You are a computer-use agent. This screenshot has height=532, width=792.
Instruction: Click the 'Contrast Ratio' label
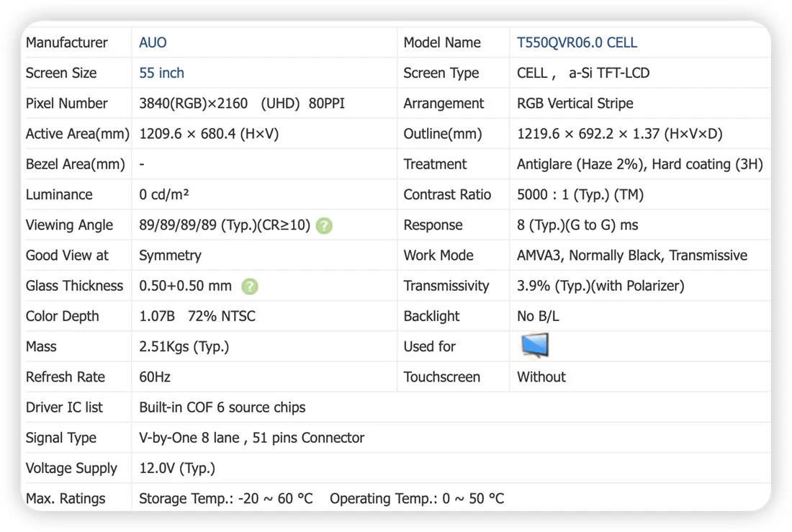click(x=447, y=194)
